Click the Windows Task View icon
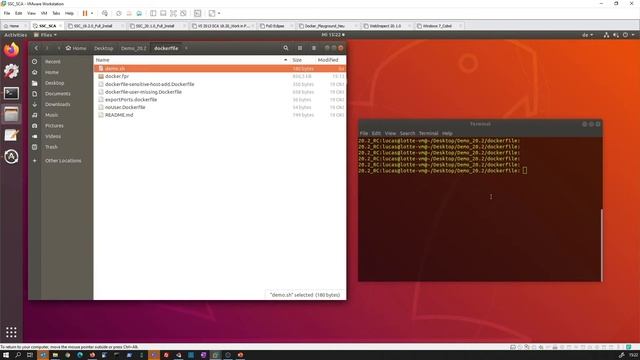 tap(30, 355)
